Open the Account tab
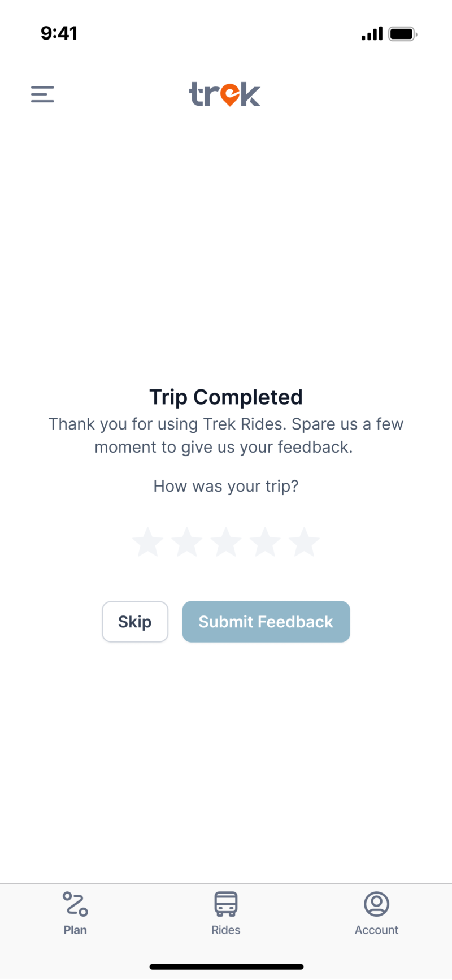The image size is (452, 980). 376,912
